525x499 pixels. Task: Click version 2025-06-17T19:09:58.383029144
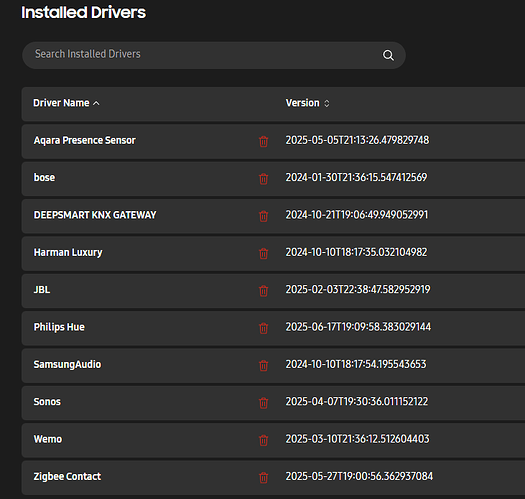358,327
